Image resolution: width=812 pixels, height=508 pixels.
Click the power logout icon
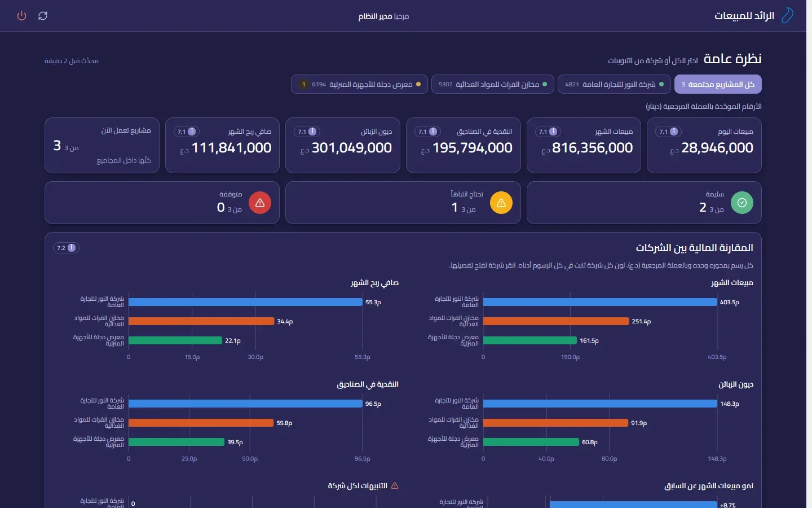[x=22, y=16]
